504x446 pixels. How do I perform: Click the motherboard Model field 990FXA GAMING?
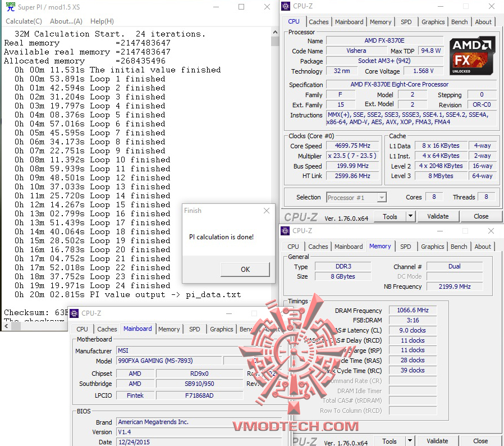tap(169, 361)
